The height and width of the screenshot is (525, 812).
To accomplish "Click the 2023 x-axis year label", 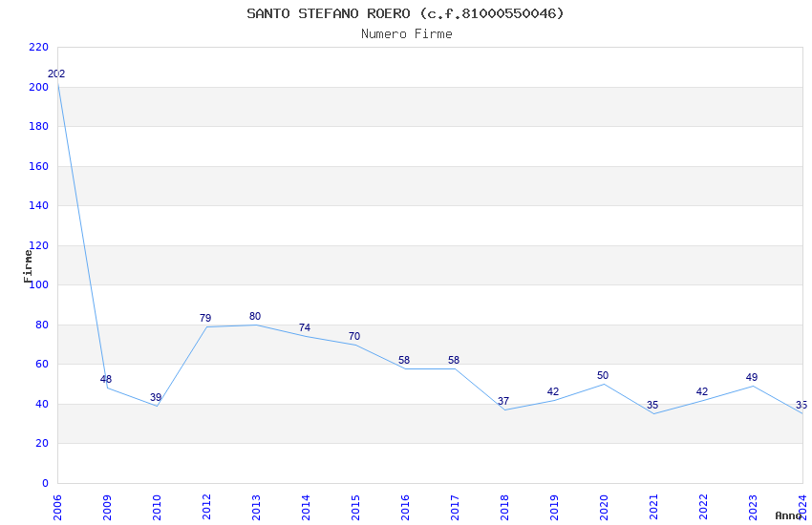I will pos(754,507).
